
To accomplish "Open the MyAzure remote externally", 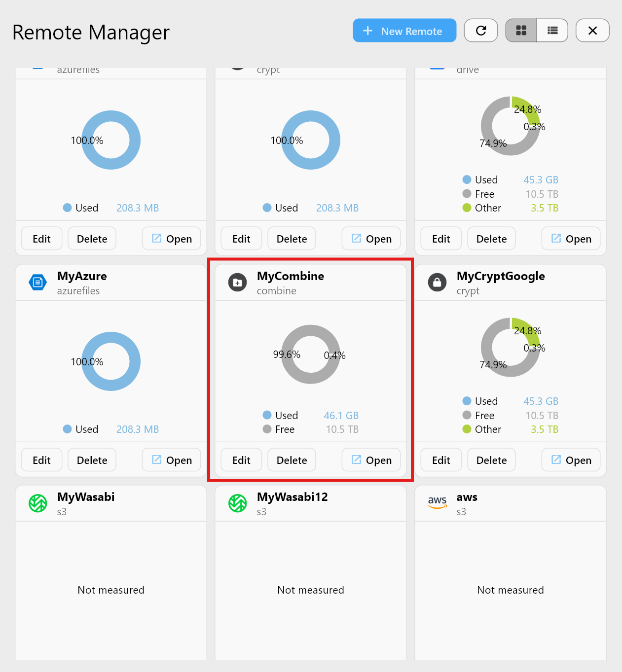I will [171, 460].
